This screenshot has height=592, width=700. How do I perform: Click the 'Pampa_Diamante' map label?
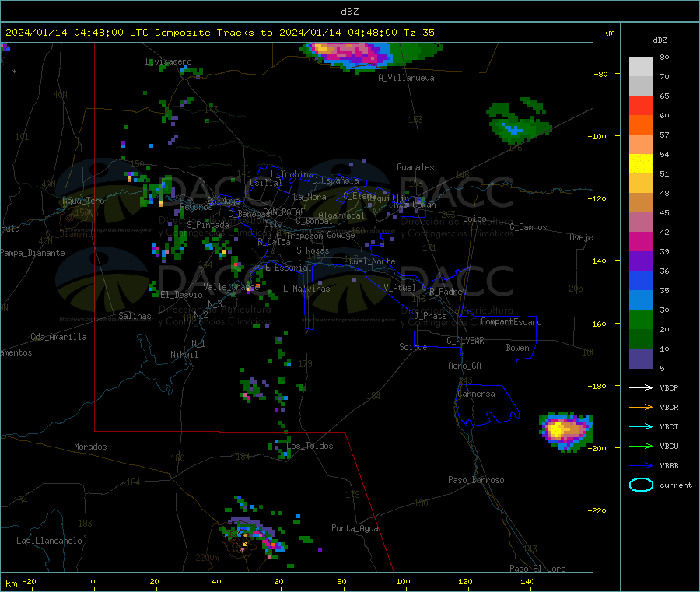pos(33,253)
